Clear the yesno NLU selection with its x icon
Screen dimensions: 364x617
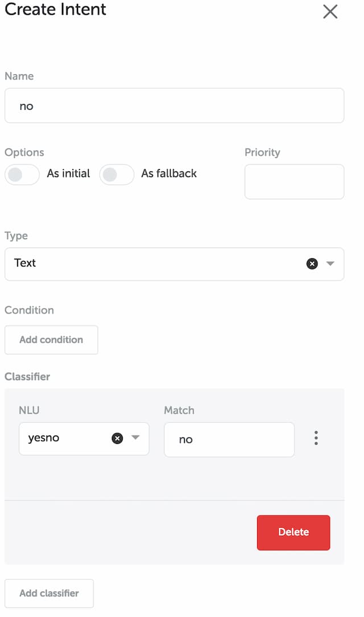(117, 438)
